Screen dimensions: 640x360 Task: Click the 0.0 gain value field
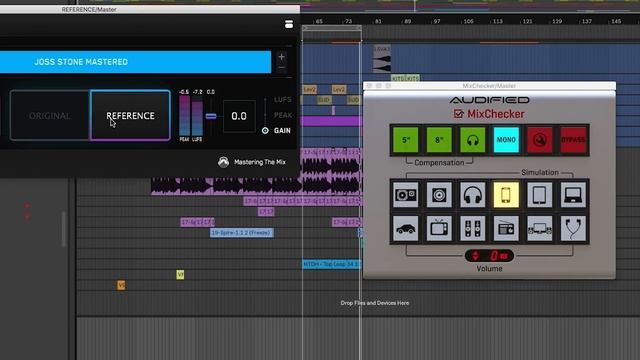[x=239, y=116]
